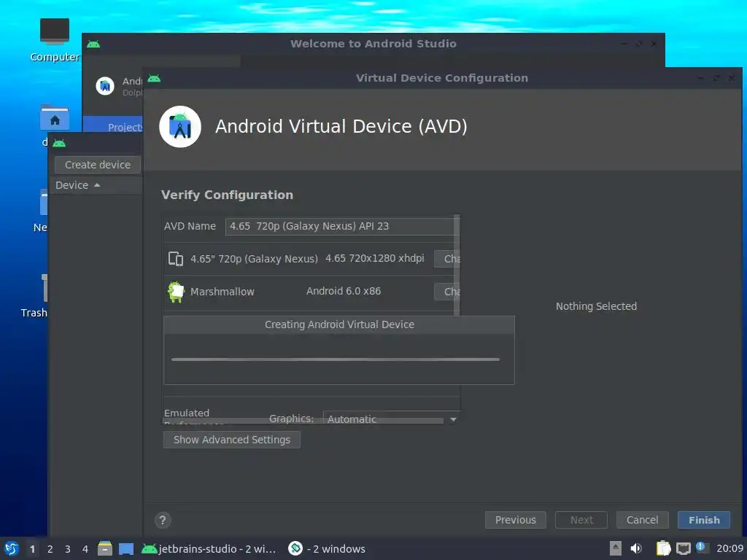Click Change button for Galaxy Nexus device
747x560 pixels.
(447, 259)
